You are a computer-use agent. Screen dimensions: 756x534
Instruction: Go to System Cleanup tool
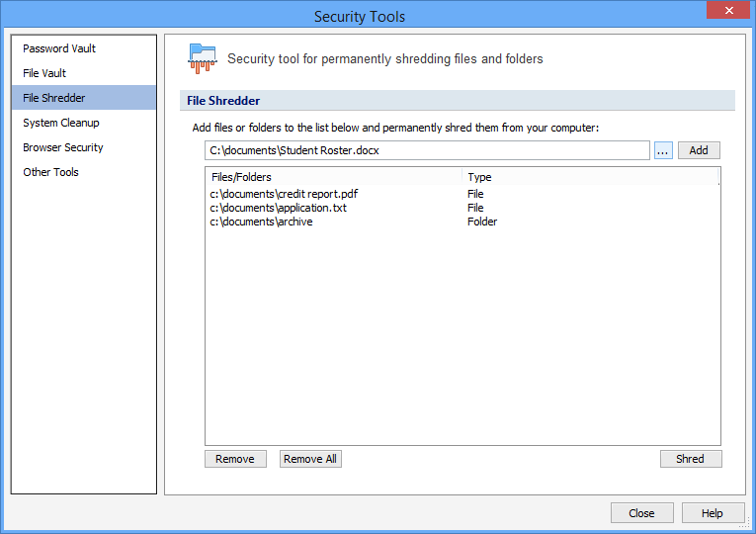[61, 123]
